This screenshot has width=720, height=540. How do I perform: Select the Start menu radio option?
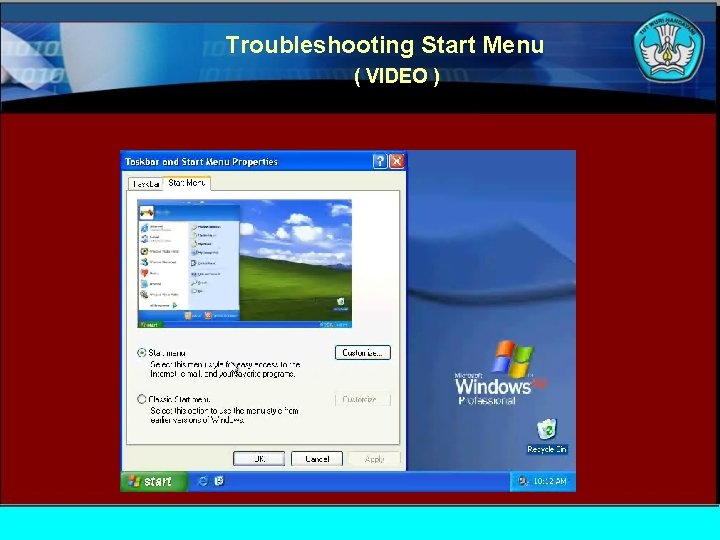pyautogui.click(x=141, y=353)
